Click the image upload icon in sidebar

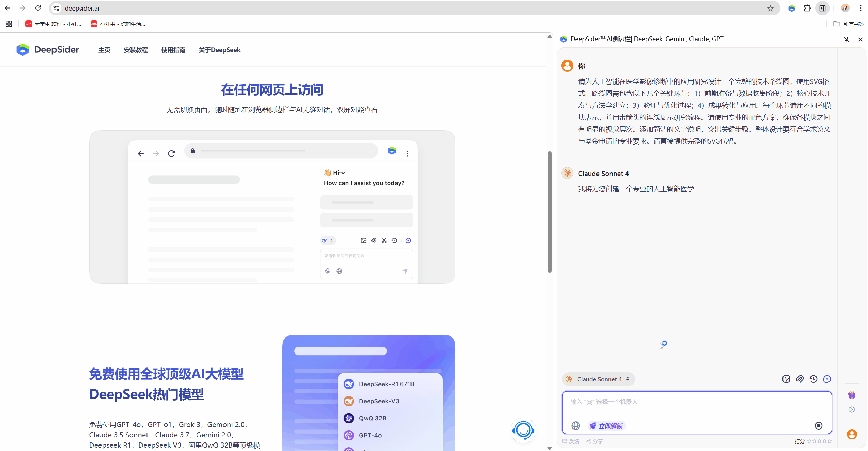click(786, 379)
